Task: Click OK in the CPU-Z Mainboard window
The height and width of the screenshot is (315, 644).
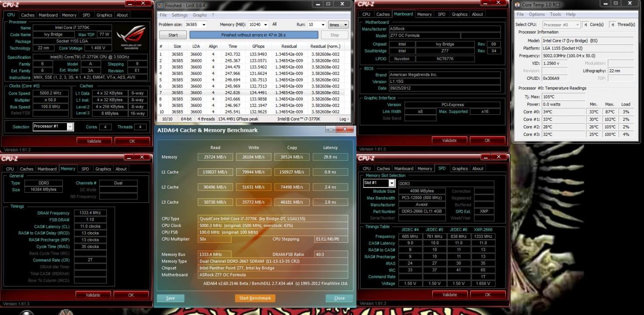Action: click(487, 141)
